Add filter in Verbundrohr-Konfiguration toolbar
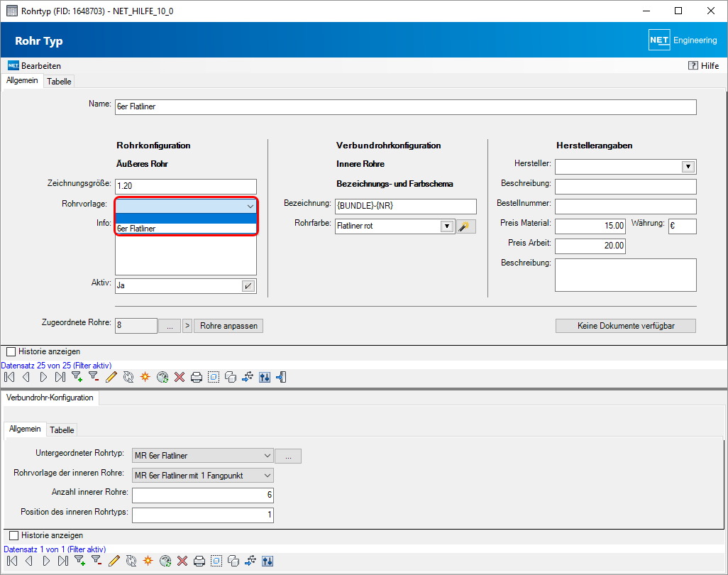This screenshot has width=728, height=575. click(x=80, y=561)
